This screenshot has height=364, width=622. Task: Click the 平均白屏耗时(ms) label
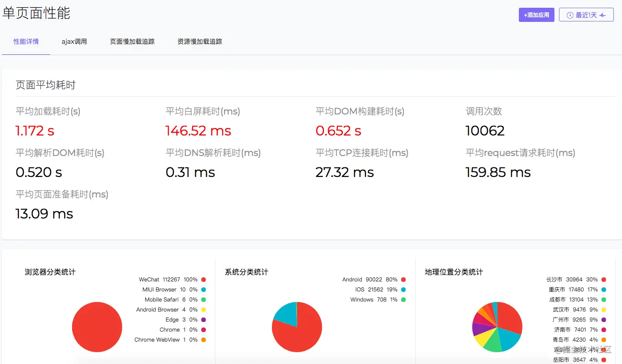(203, 111)
